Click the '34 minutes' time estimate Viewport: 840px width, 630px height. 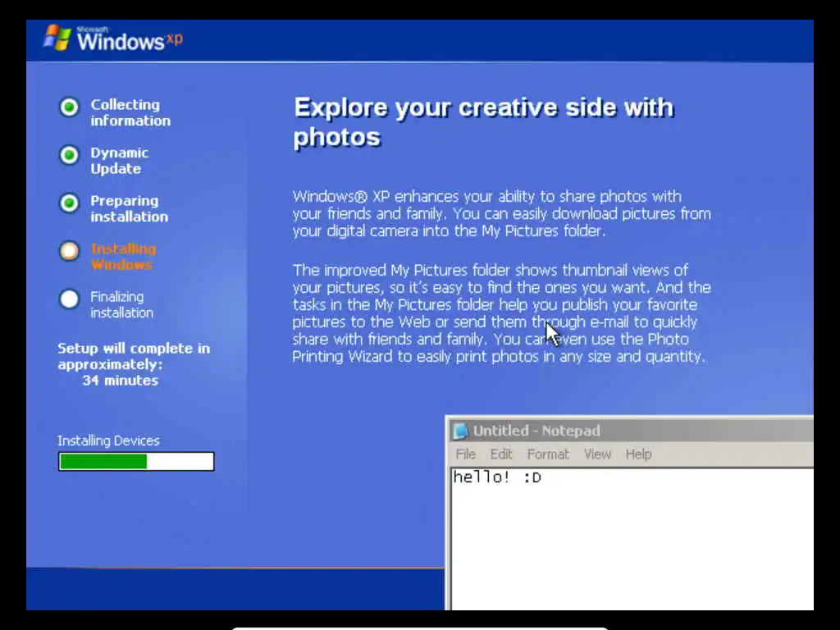click(x=120, y=381)
